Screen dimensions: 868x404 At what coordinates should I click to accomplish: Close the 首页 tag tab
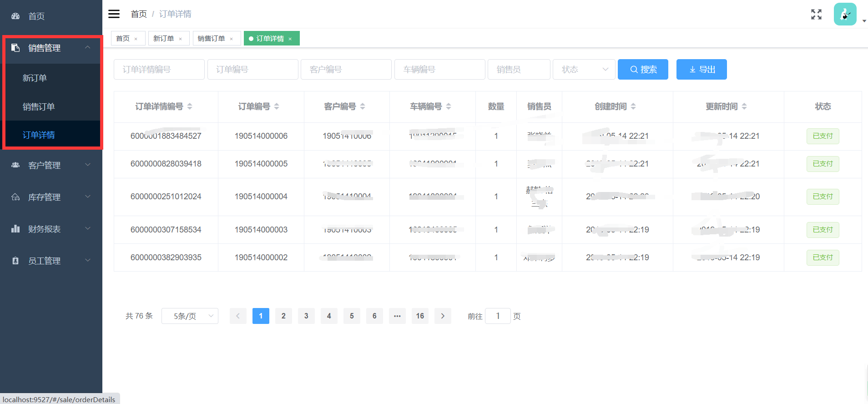click(x=136, y=39)
